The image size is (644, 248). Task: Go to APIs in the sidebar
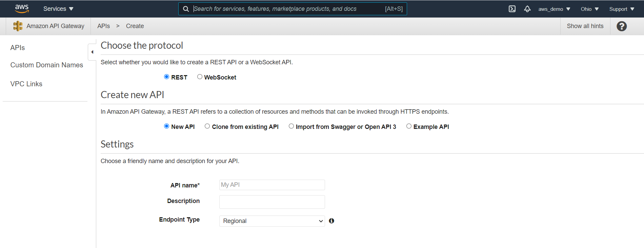click(x=18, y=48)
